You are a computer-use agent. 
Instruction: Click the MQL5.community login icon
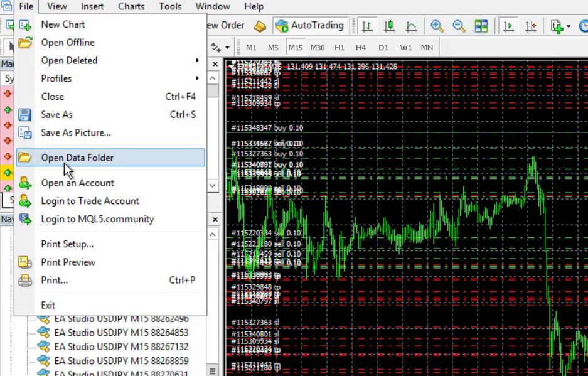coord(25,219)
